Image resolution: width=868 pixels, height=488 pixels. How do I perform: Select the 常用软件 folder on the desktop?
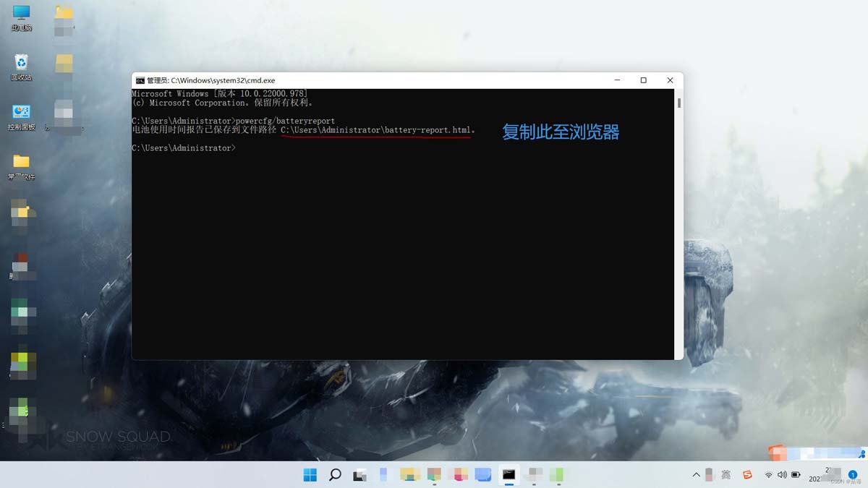coord(22,166)
